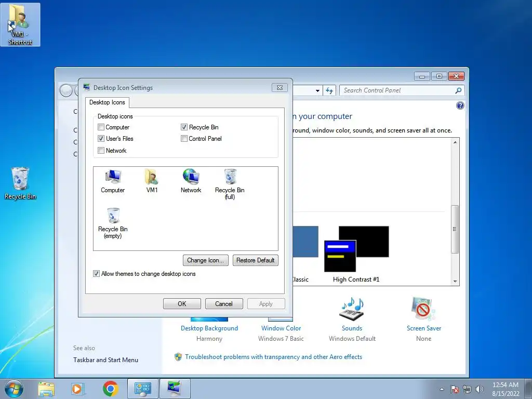Click the VM1 - Shortcut desktop icon
The width and height of the screenshot is (532, 399).
click(x=20, y=25)
